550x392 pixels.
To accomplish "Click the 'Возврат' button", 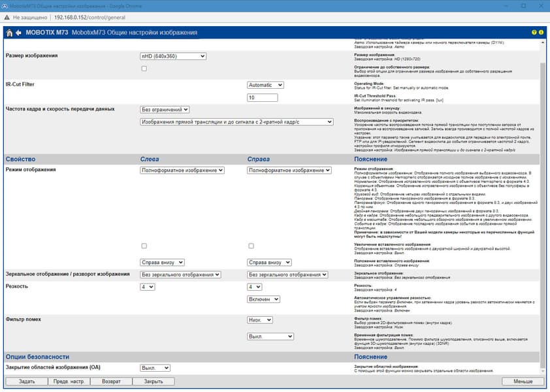I will (x=111, y=382).
